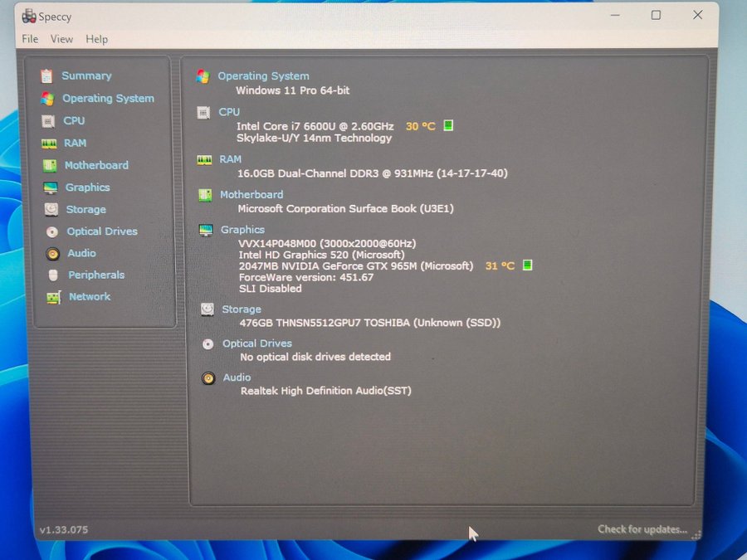Screen dimensions: 747x560
Task: Click the Storage drive icon in sidebar
Action: (51, 210)
